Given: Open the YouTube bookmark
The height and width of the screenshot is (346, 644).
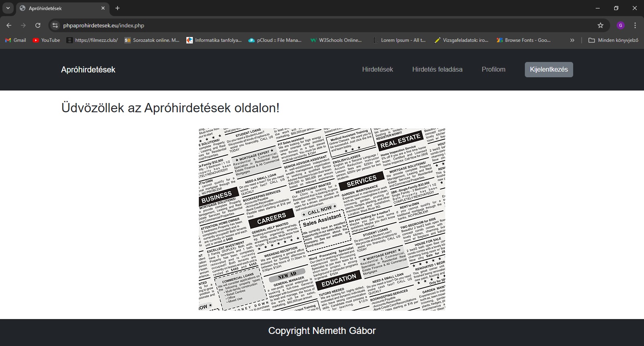Looking at the screenshot, I should pyautogui.click(x=46, y=40).
